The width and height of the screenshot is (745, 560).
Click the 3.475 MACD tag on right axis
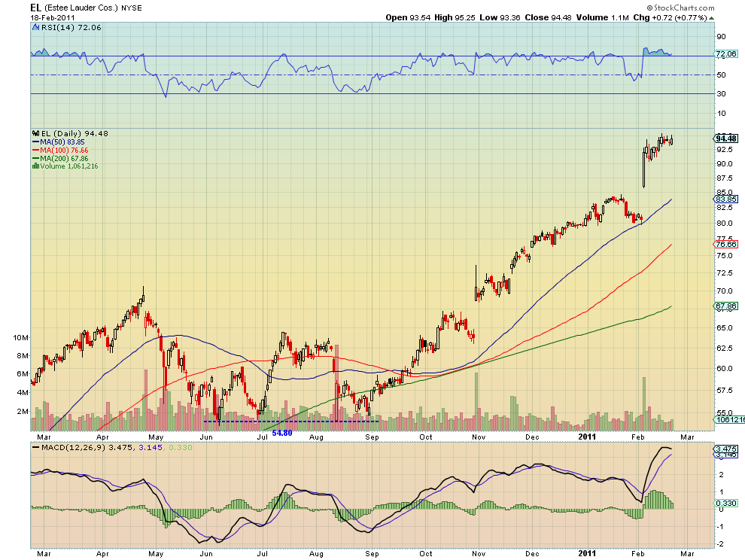click(726, 449)
